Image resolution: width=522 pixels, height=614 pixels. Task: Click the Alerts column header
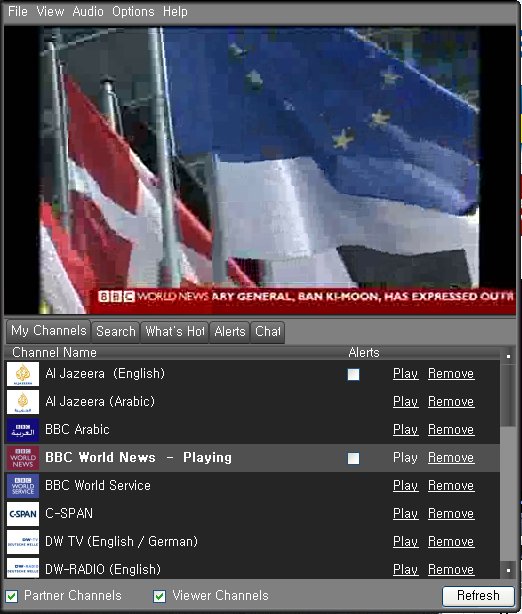click(x=364, y=353)
